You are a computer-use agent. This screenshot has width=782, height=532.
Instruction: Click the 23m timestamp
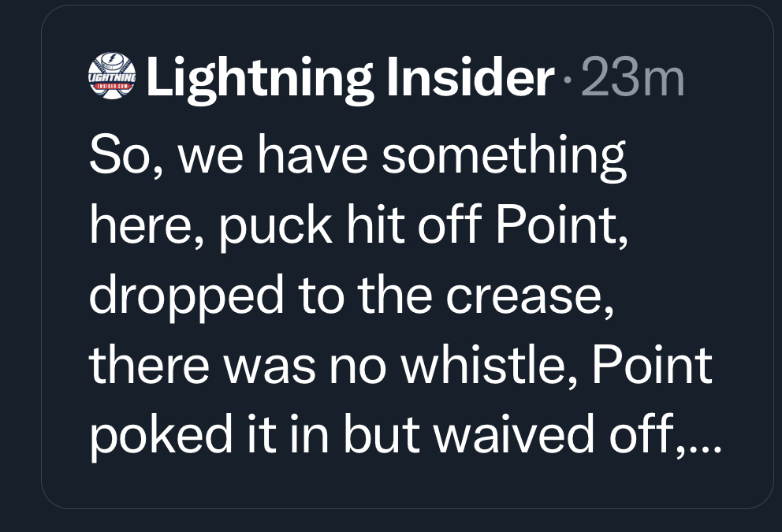click(633, 79)
